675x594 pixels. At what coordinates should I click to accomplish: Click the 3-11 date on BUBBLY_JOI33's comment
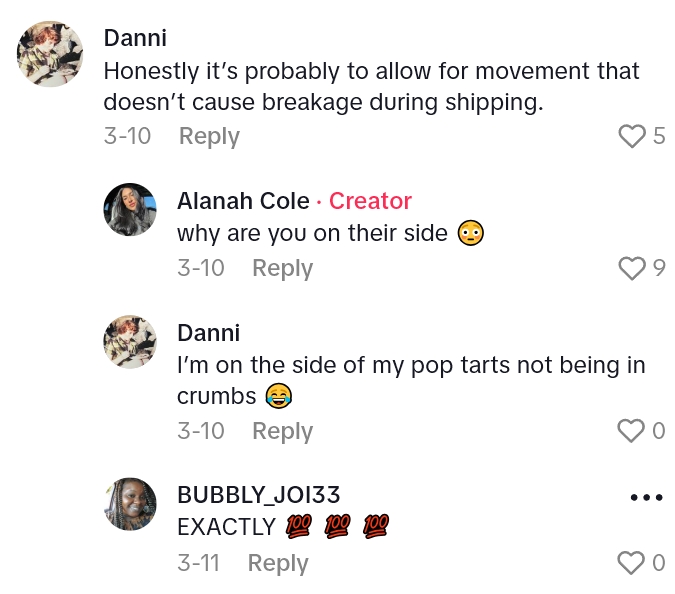(x=198, y=563)
